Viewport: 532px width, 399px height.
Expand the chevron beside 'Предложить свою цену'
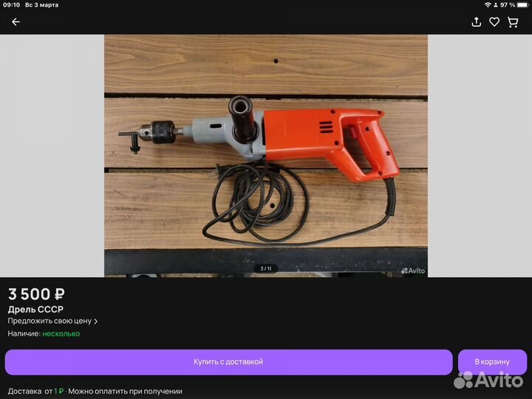[96, 321]
